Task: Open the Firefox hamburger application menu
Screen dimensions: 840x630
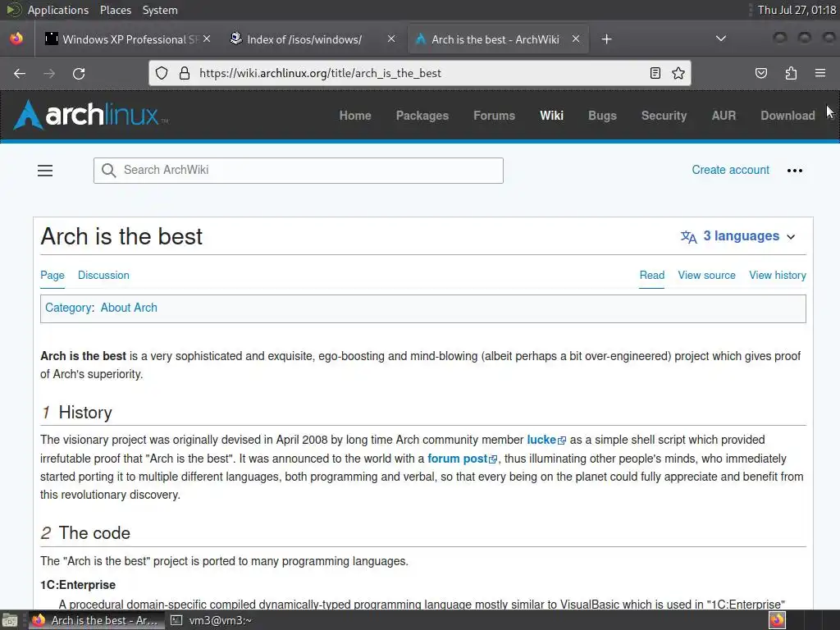Action: (x=820, y=73)
